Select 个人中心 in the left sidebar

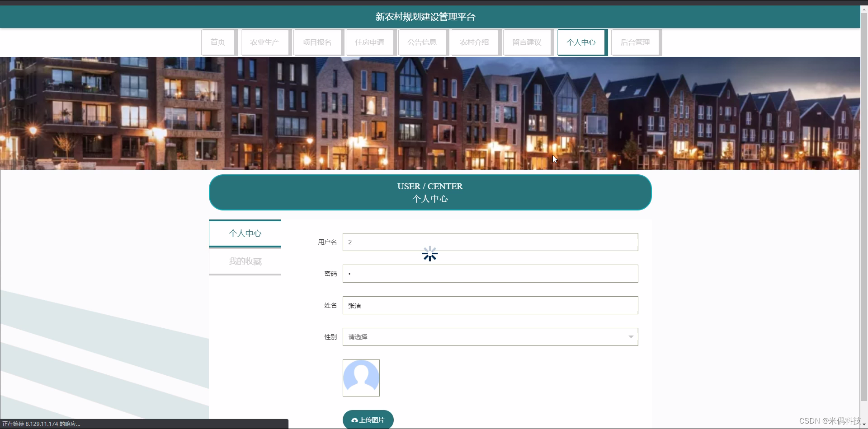245,233
